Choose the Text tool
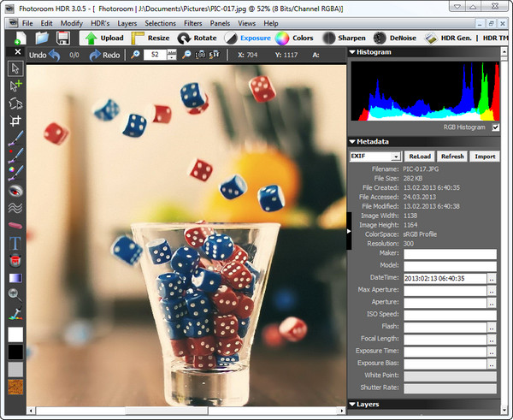The height and width of the screenshot is (420, 513). pos(15,243)
